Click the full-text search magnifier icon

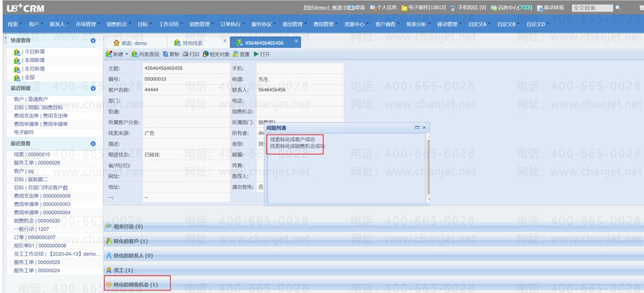(618, 8)
